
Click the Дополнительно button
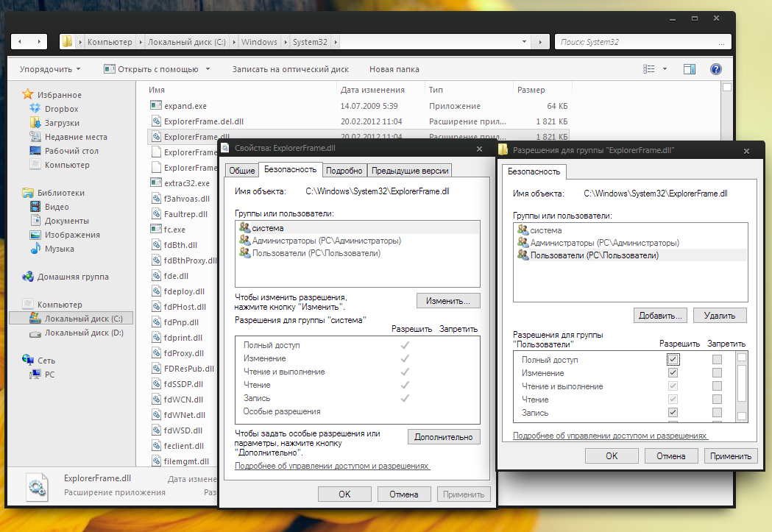(x=444, y=436)
